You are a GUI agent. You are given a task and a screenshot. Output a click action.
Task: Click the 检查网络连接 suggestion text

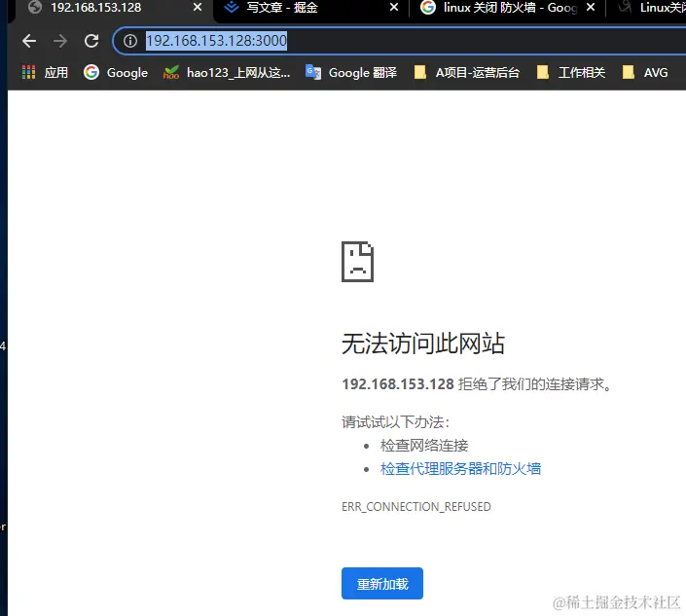pos(424,446)
